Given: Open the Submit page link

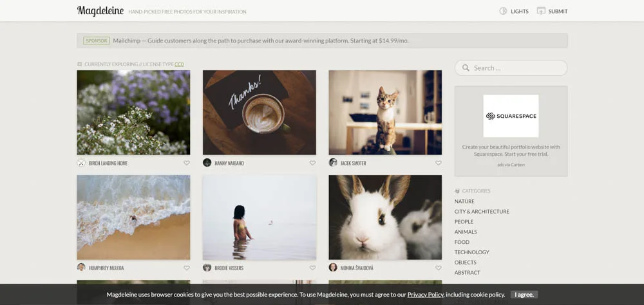Looking at the screenshot, I should pyautogui.click(x=558, y=12).
